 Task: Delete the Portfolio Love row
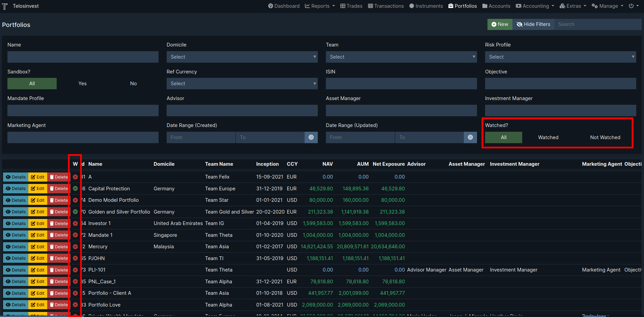[x=59, y=305]
